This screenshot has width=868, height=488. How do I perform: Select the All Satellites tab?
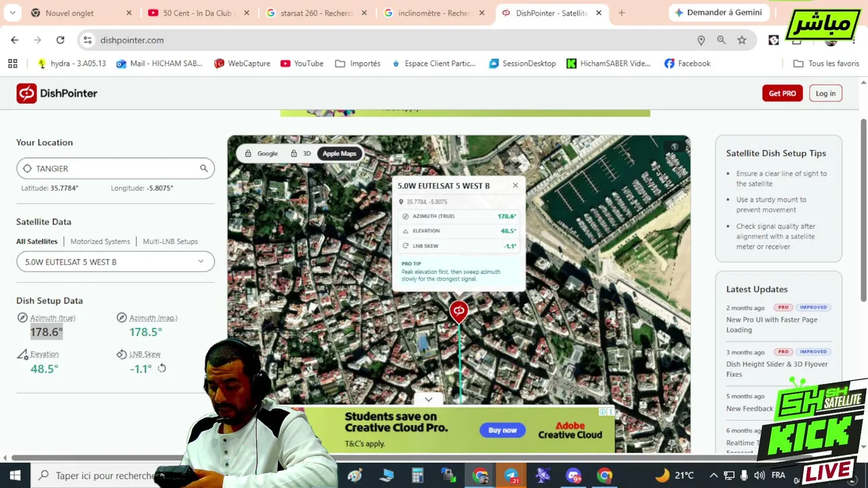tap(37, 241)
